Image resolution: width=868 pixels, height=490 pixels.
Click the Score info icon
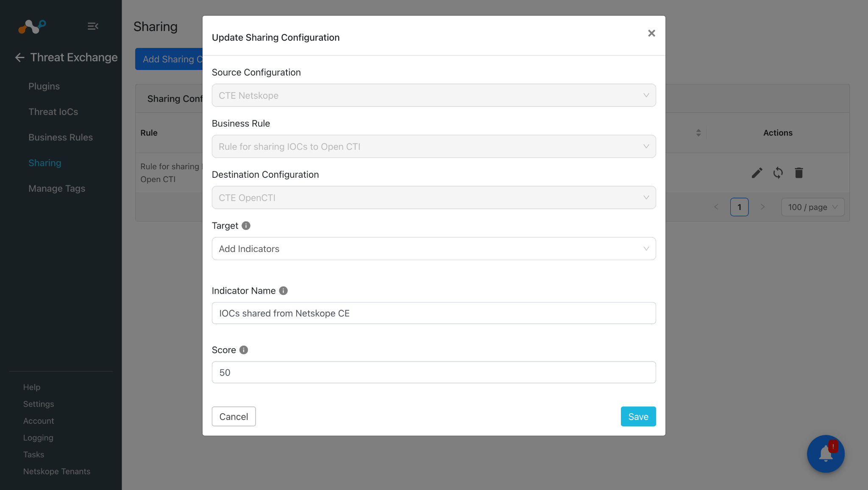point(244,350)
